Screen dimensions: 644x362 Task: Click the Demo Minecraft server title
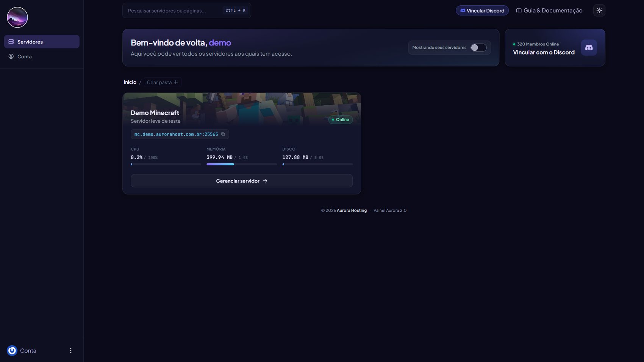(155, 113)
